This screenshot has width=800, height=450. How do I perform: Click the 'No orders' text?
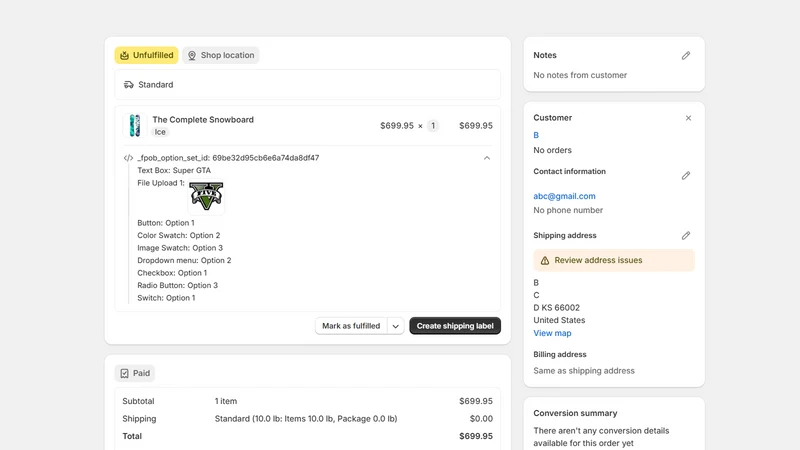click(x=553, y=150)
